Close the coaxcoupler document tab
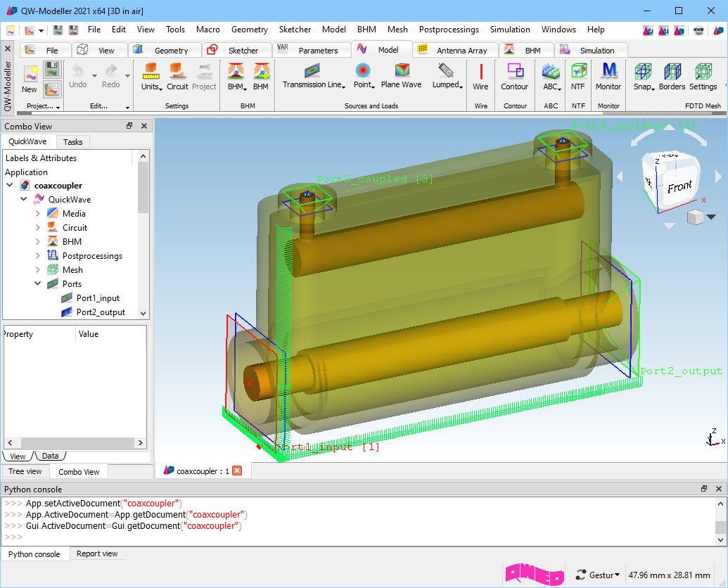 click(237, 471)
